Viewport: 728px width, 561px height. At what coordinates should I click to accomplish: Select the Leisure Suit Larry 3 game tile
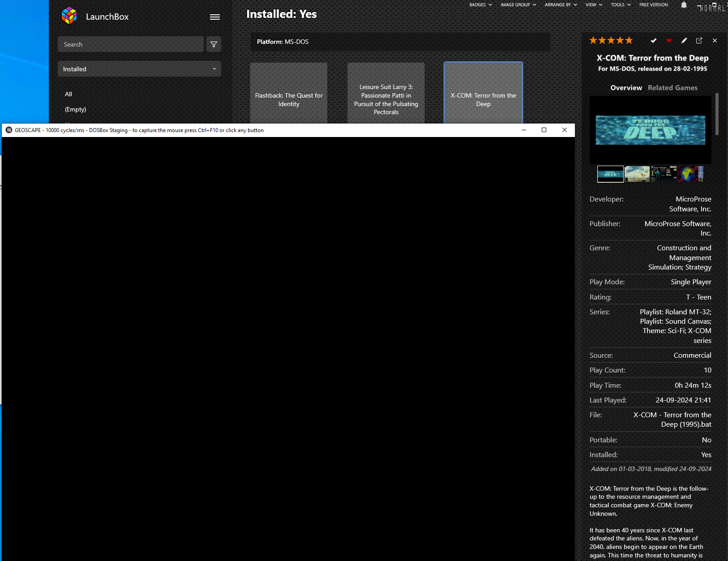[x=386, y=93]
